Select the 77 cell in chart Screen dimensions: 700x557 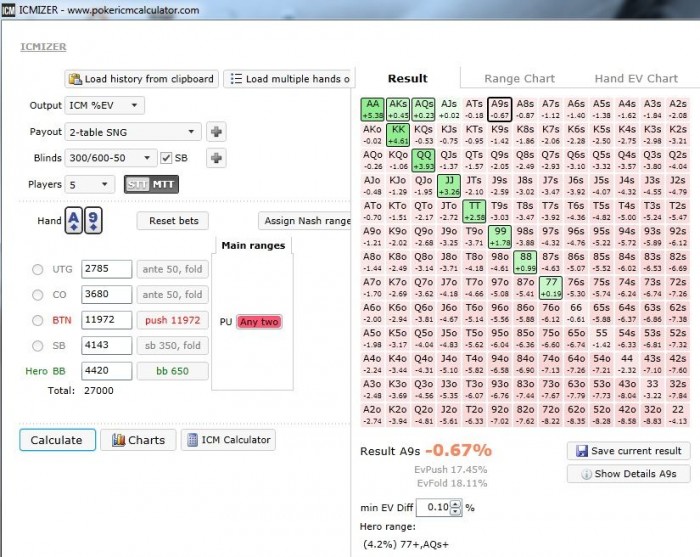550,287
